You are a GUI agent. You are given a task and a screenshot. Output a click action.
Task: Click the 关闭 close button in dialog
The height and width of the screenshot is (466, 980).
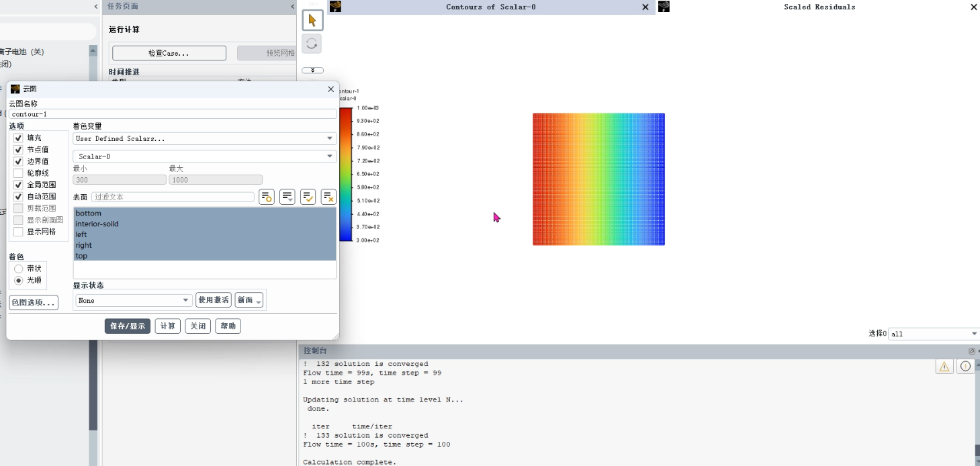pos(198,326)
